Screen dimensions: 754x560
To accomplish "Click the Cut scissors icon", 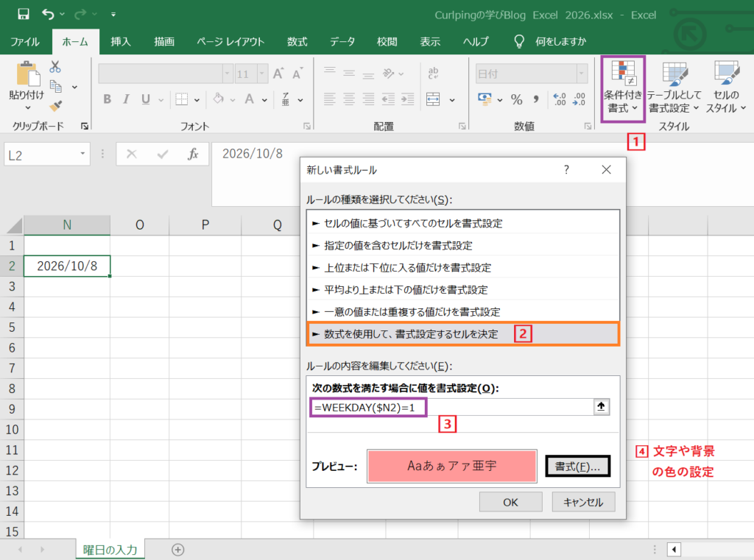I will (54, 66).
